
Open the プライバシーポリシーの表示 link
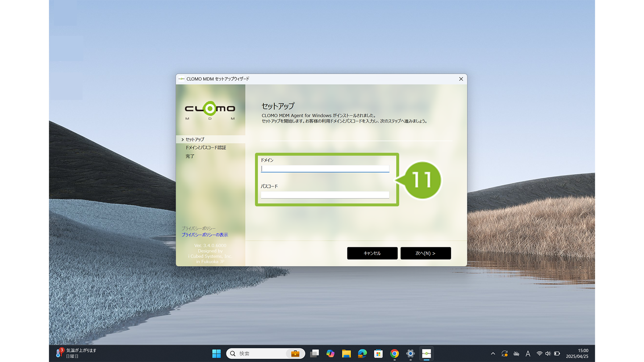click(x=205, y=235)
